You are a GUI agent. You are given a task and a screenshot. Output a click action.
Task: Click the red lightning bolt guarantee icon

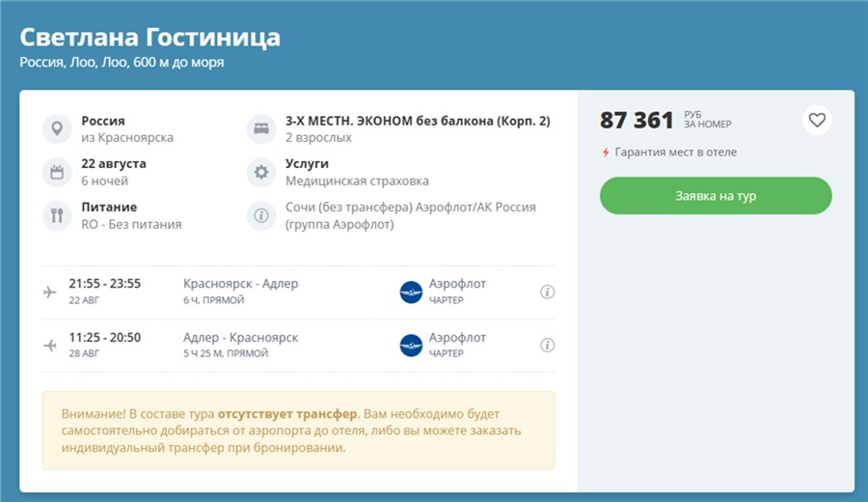click(606, 153)
